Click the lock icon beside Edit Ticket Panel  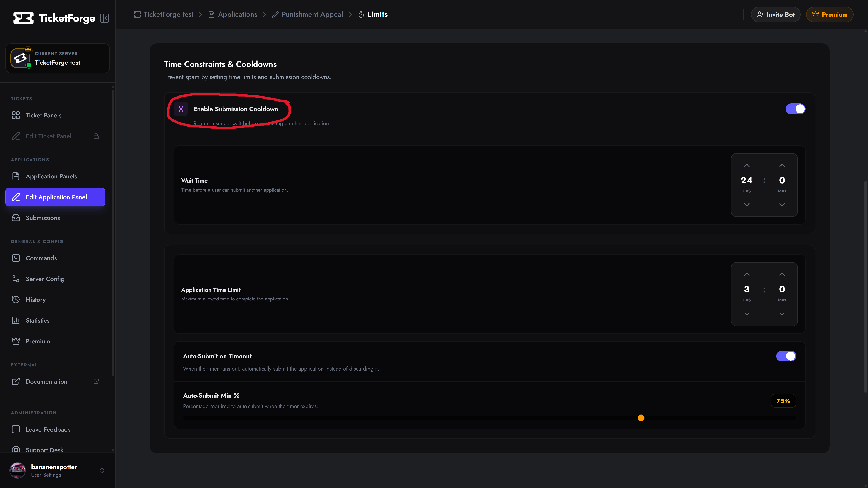pyautogui.click(x=96, y=136)
